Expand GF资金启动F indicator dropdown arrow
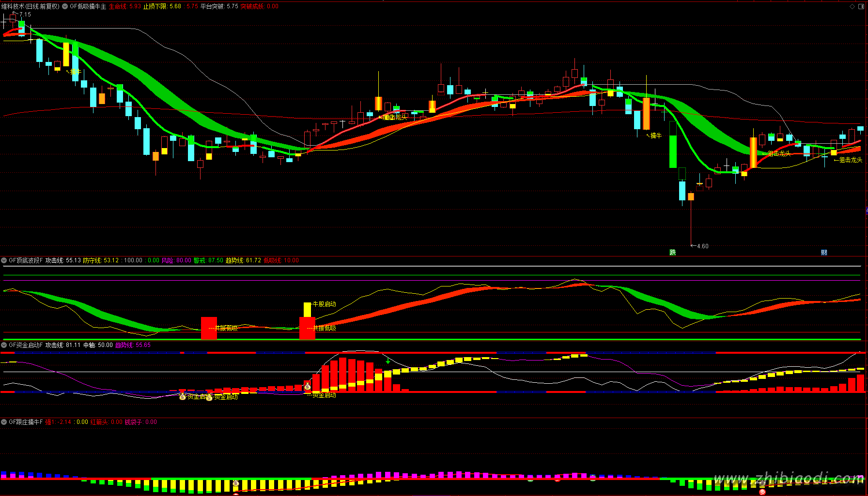Screen dimensions: 868x496 pos(4,345)
